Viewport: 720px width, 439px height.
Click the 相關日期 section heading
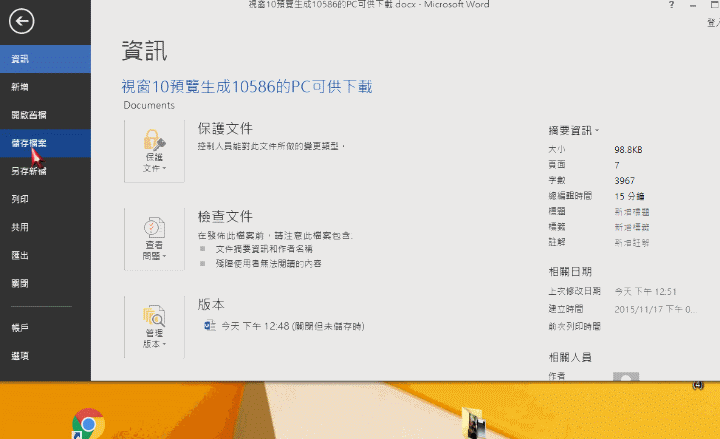click(570, 271)
